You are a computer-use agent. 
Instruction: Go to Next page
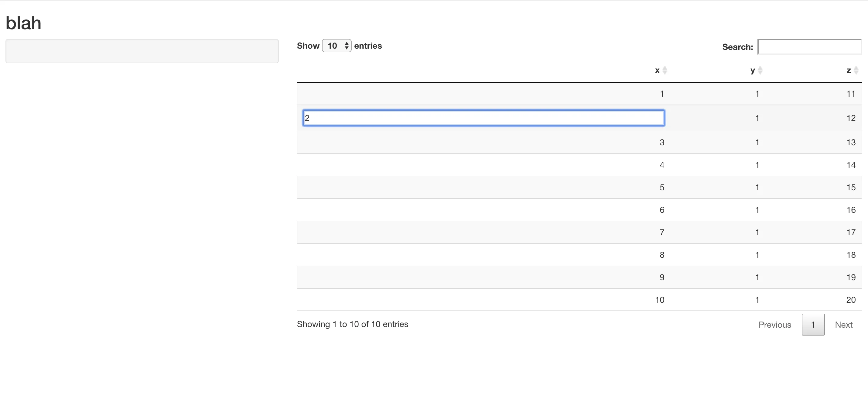coord(843,325)
